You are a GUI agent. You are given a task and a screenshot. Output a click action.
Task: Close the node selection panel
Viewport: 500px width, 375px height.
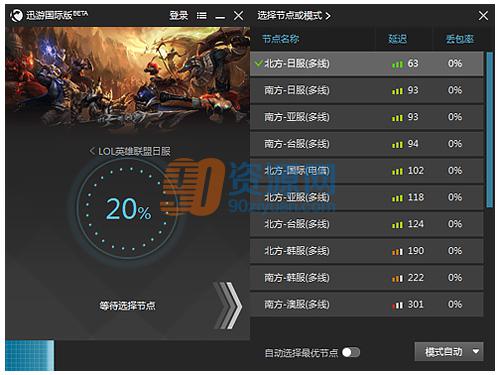(x=483, y=15)
